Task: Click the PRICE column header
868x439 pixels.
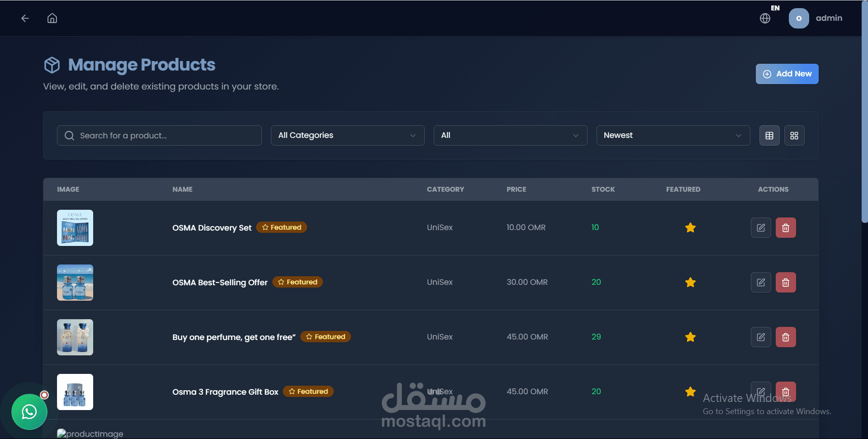Action: point(516,189)
